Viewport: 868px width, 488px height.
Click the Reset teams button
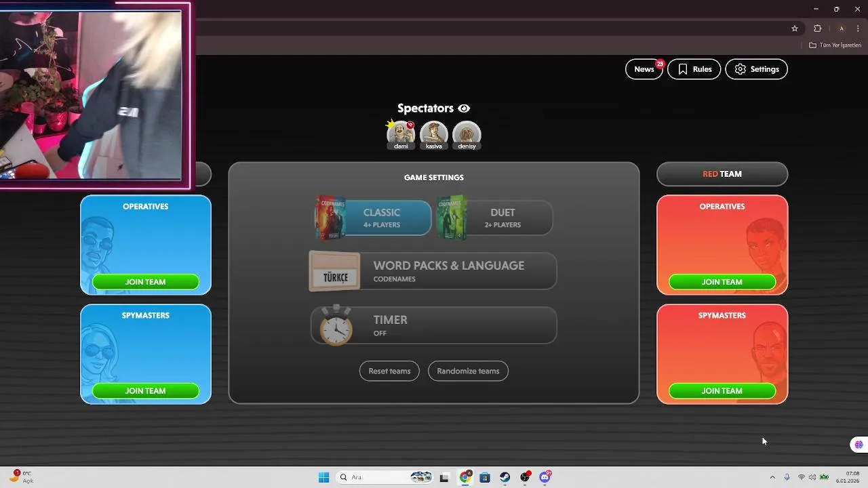coord(389,371)
